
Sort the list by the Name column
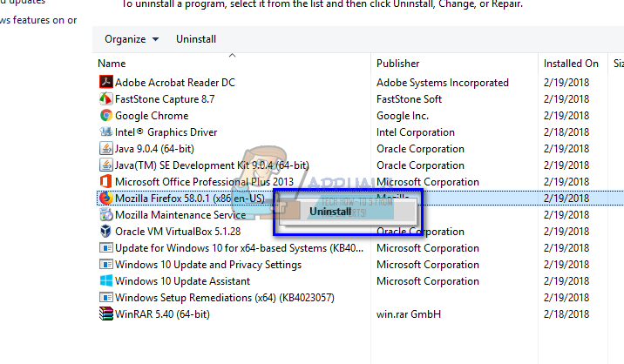coord(112,64)
